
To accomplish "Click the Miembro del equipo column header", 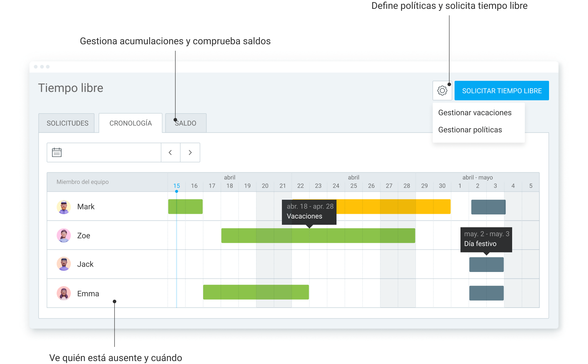I will [83, 182].
